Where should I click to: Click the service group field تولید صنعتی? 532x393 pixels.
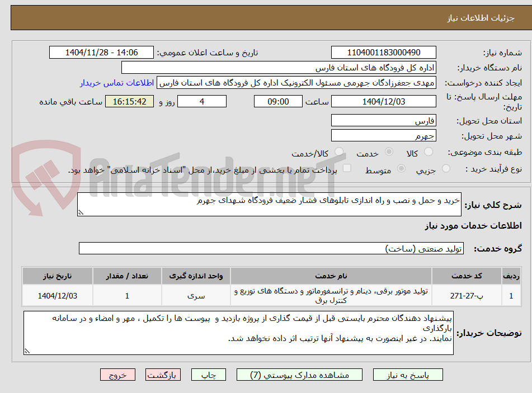click(x=271, y=249)
